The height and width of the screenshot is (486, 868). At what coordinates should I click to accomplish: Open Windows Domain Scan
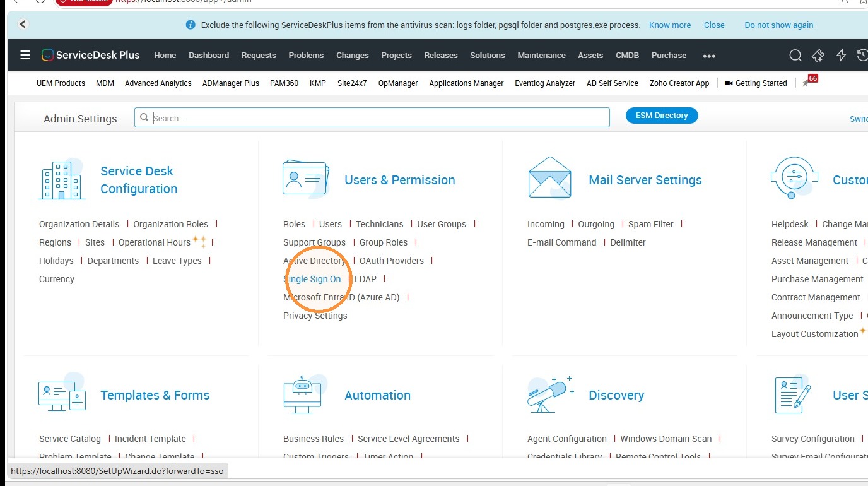666,439
